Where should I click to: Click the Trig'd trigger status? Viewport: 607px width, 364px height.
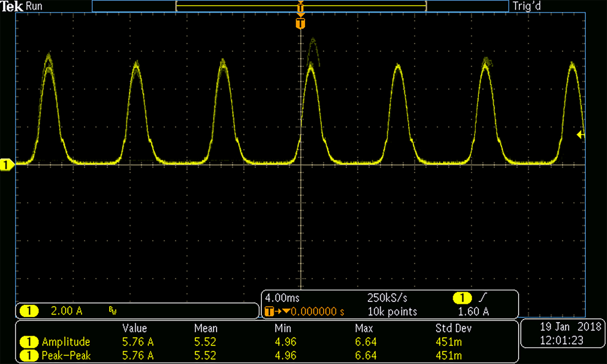pos(527,6)
